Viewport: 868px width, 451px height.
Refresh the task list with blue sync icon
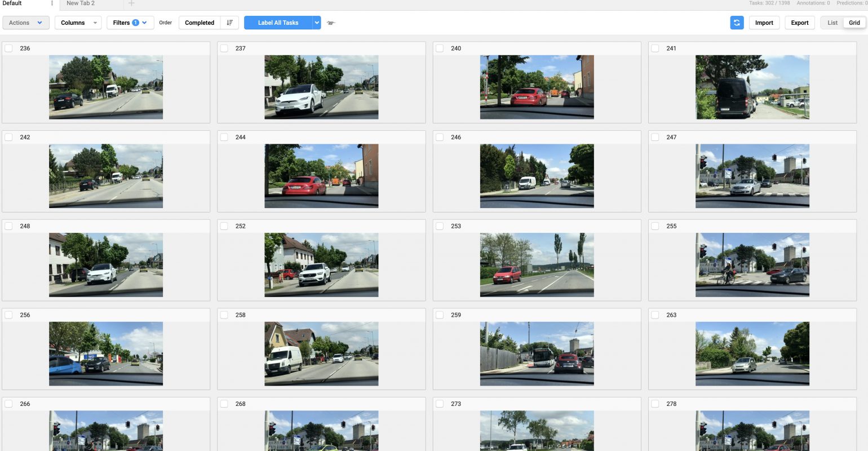737,23
